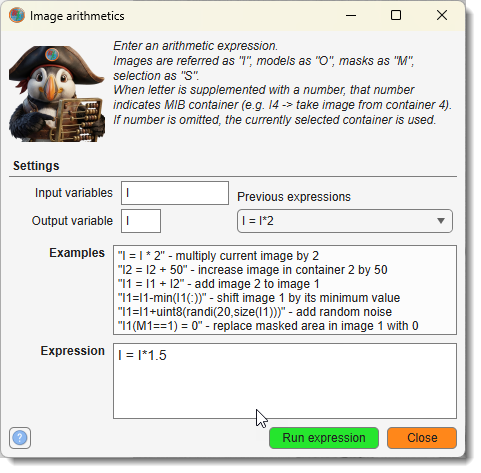Click the Output variable label
481x473 pixels.
pos(72,221)
